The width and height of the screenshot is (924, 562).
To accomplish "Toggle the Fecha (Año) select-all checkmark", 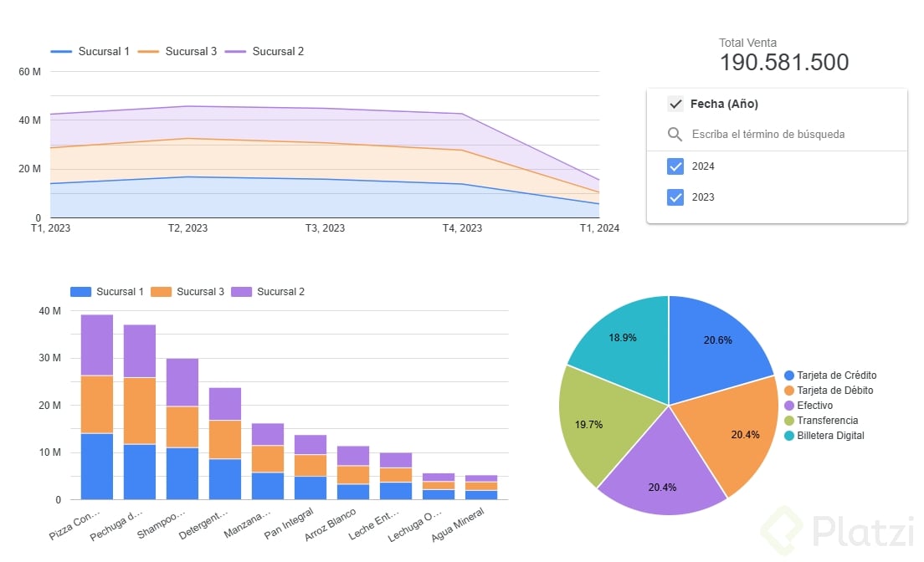I will tap(675, 104).
